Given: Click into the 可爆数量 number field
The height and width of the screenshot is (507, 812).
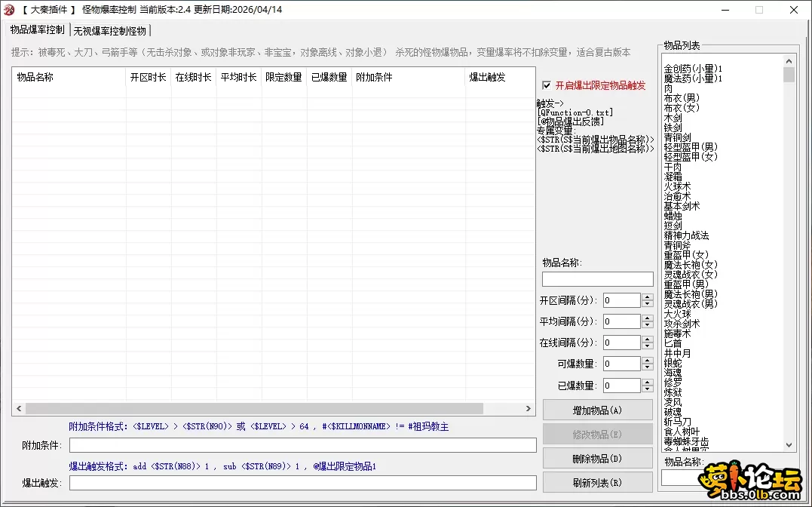Looking at the screenshot, I should [x=622, y=364].
